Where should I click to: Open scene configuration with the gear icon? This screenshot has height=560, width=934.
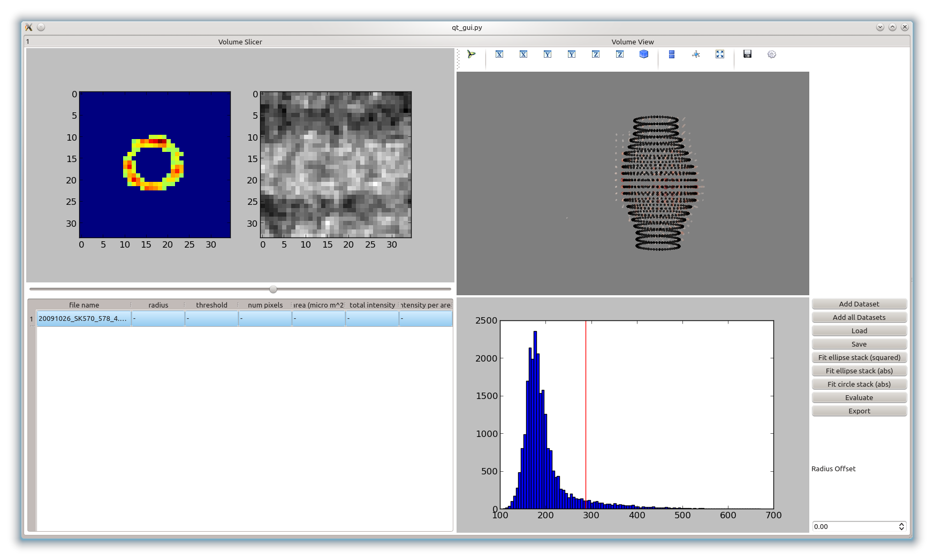tap(772, 55)
